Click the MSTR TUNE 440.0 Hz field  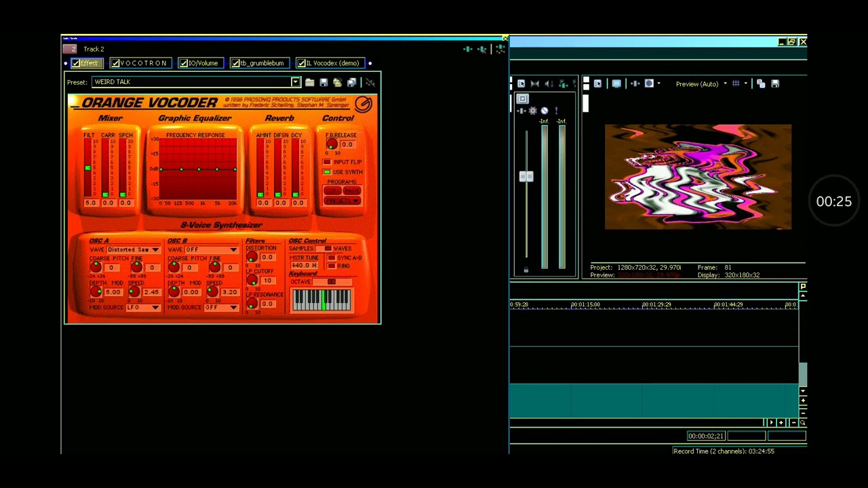pos(304,266)
